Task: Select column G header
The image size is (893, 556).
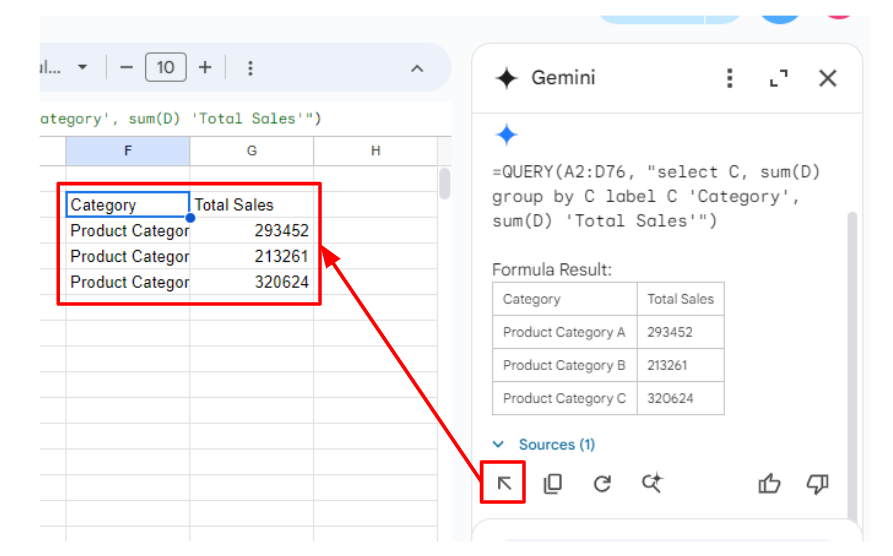Action: tap(252, 151)
